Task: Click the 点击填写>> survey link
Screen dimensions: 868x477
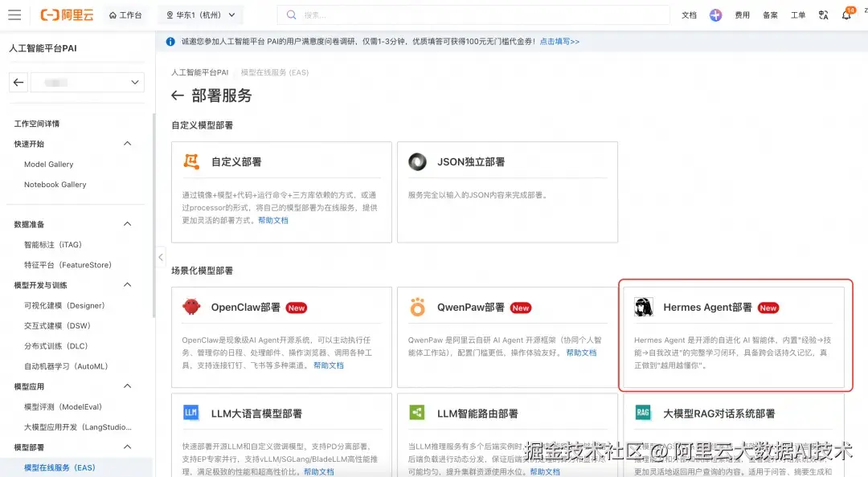Action: tap(559, 42)
